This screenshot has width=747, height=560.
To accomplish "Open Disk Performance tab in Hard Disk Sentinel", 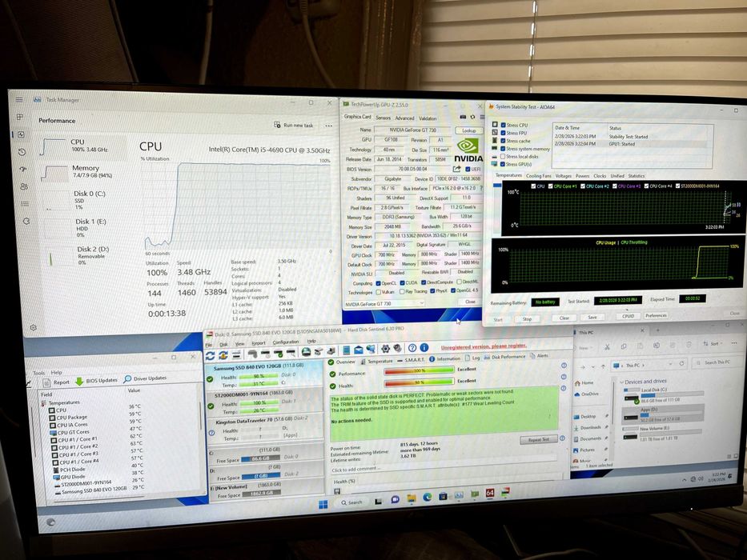I will 504,357.
